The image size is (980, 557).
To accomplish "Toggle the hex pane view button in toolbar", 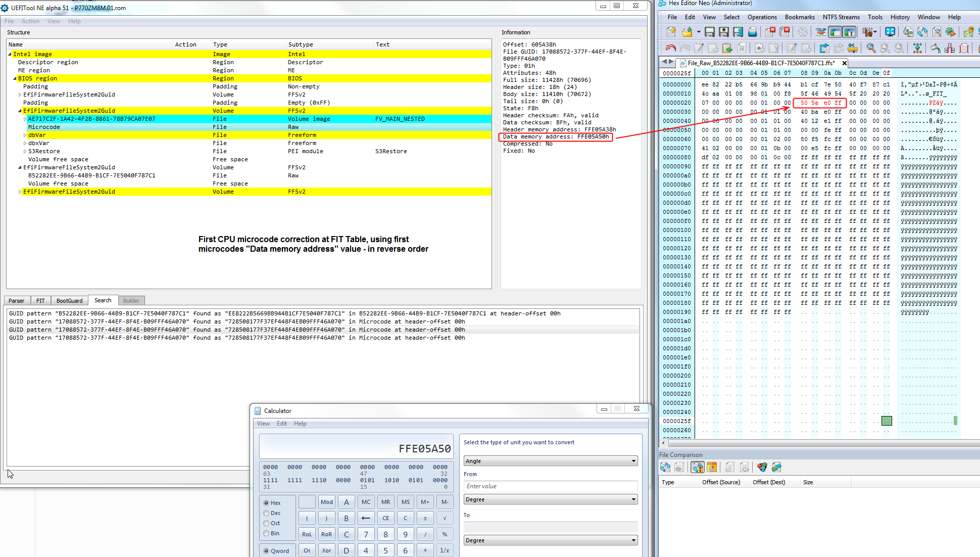I will click(x=836, y=32).
